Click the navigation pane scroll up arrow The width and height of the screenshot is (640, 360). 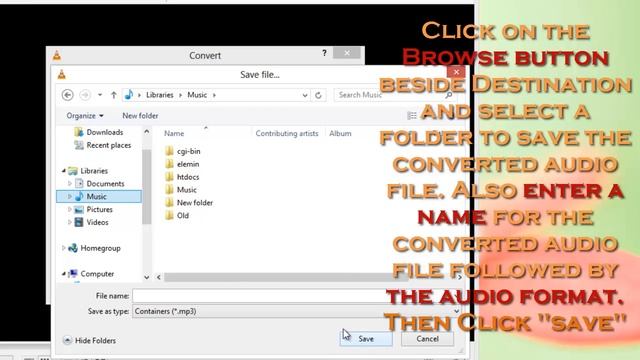tap(147, 132)
